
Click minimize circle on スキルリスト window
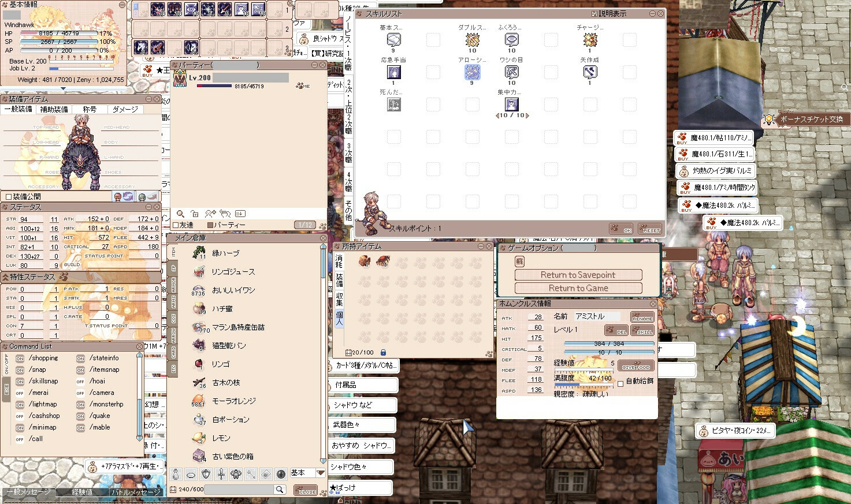click(652, 13)
